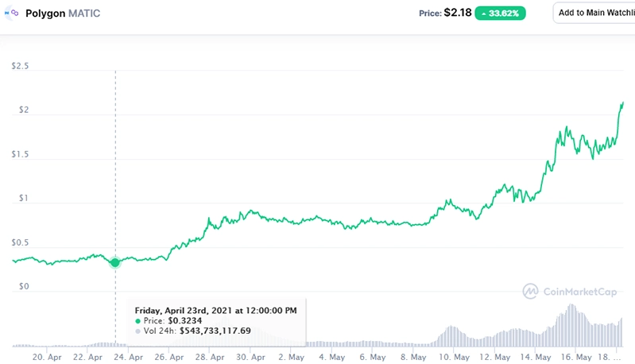635x364 pixels.
Task: Click the volume bar peak near 10. May
Action: click(451, 336)
